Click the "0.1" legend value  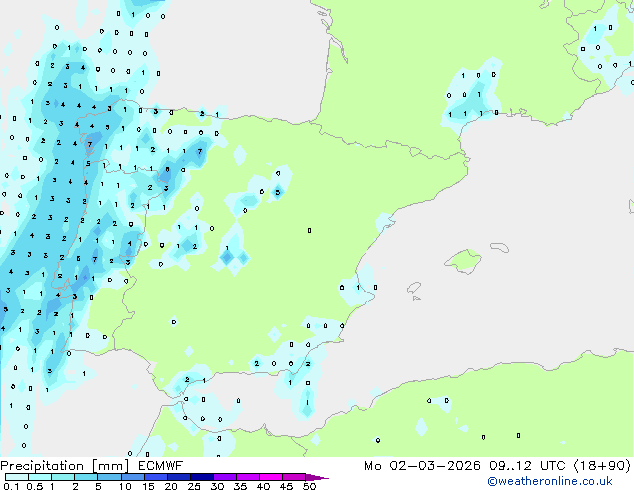(11, 486)
